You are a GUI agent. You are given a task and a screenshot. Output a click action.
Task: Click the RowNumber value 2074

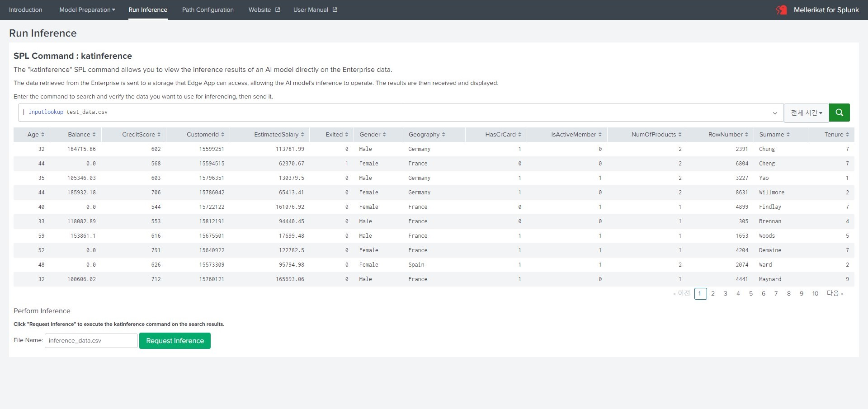coord(742,265)
